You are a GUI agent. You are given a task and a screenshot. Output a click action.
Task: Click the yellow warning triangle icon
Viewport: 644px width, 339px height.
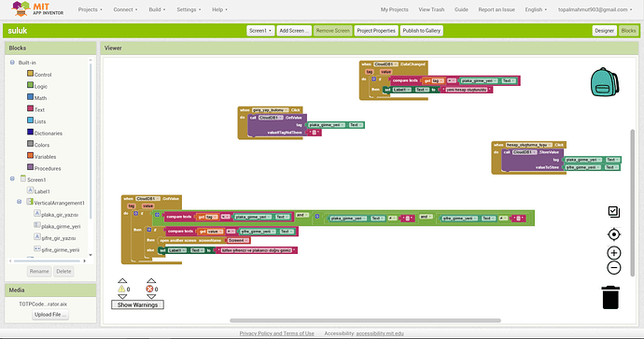point(121,289)
